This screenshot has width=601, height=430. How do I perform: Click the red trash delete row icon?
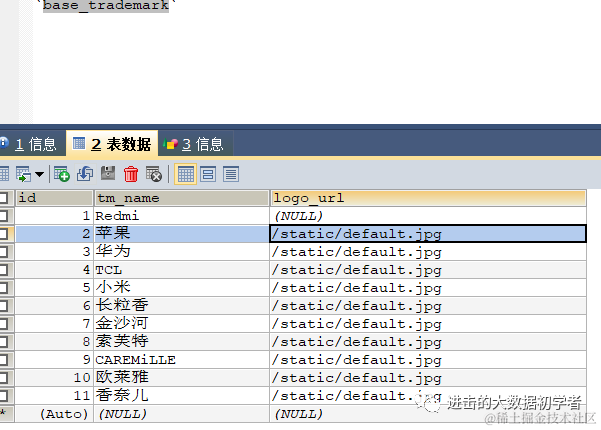(x=131, y=174)
